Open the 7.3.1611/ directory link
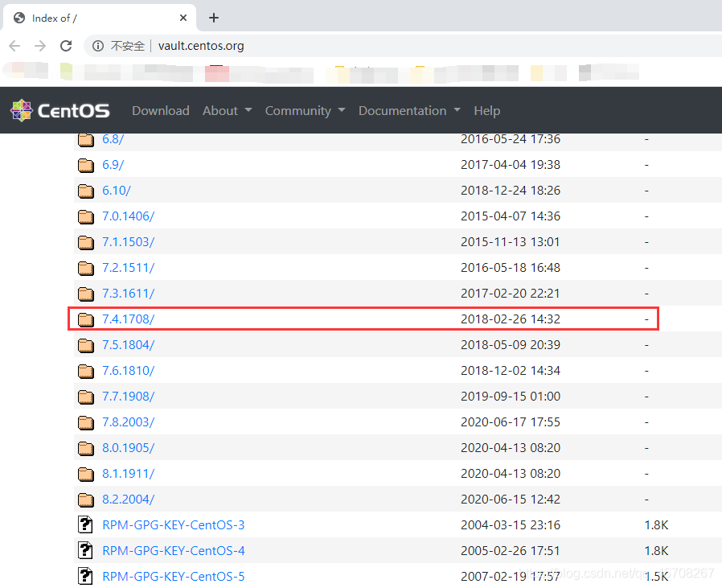The height and width of the screenshot is (588, 722). [129, 294]
